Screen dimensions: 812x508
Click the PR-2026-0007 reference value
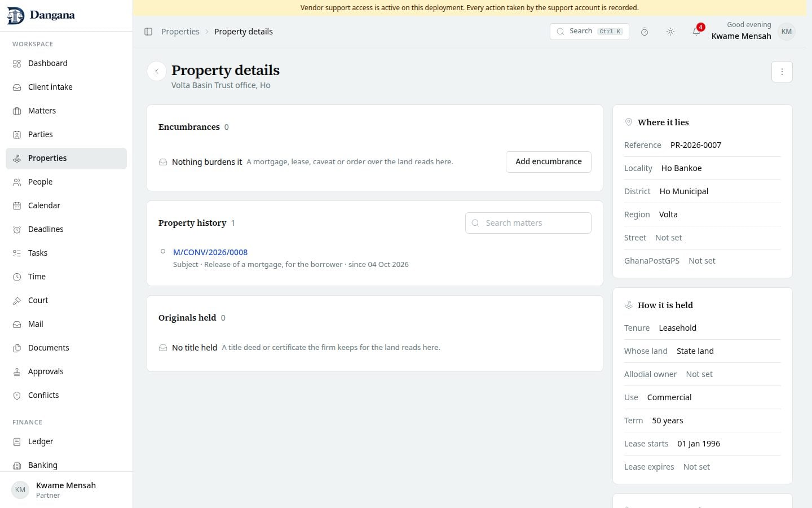pyautogui.click(x=696, y=145)
